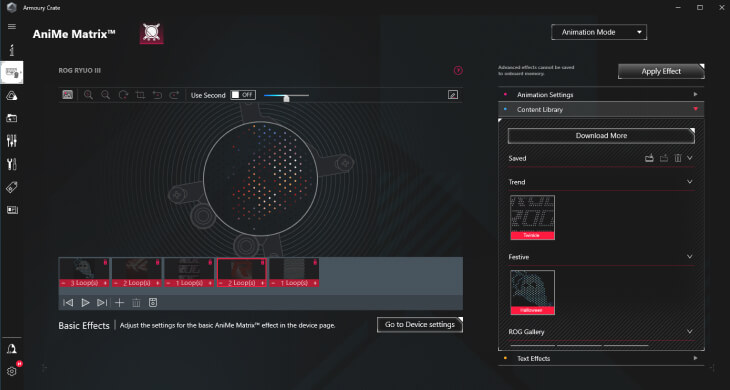The height and width of the screenshot is (390, 730).
Task: Click the zoom out magnifier icon
Action: pyautogui.click(x=106, y=95)
